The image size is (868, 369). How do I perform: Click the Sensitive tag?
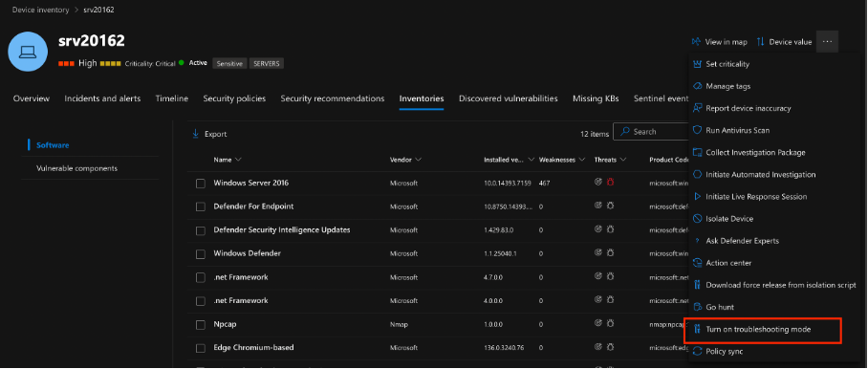(x=229, y=64)
